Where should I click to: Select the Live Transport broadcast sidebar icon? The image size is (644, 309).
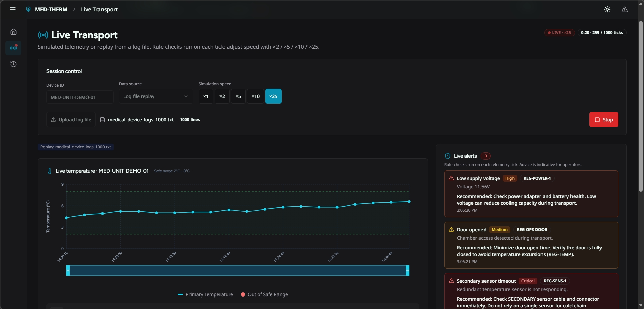[13, 48]
